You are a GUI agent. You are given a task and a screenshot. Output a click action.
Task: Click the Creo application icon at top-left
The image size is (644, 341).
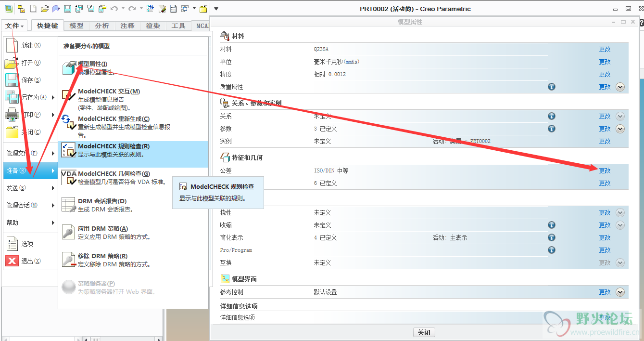pyautogui.click(x=8, y=9)
